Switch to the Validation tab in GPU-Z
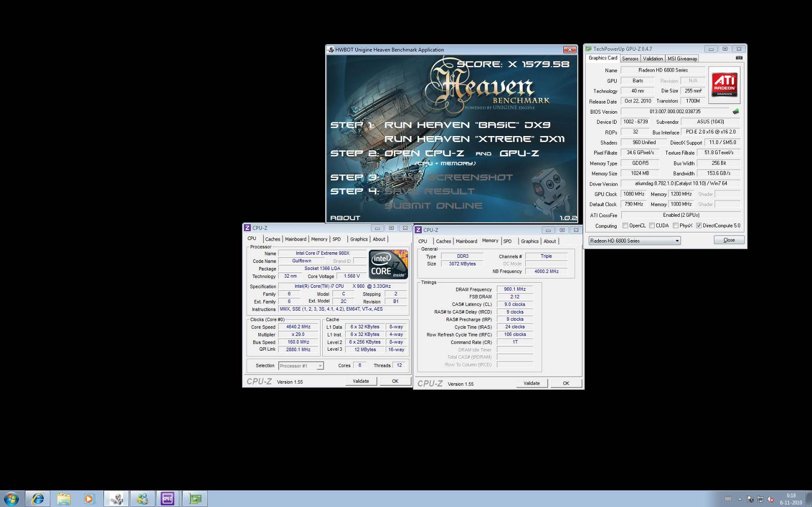This screenshot has height=507, width=812. coord(653,58)
